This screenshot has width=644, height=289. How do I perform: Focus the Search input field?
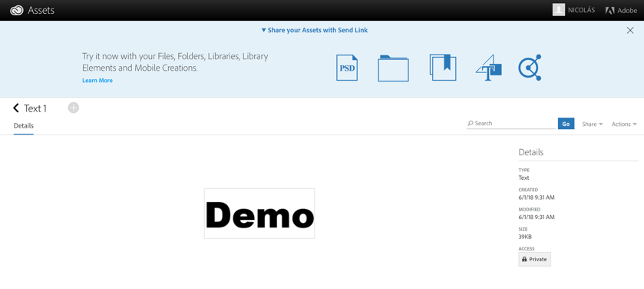(510, 123)
